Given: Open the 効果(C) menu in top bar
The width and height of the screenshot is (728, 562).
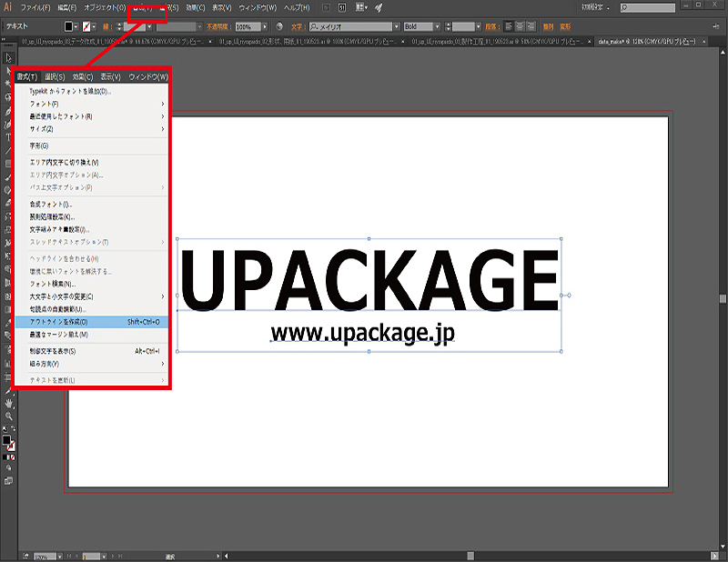Looking at the screenshot, I should (x=195, y=7).
